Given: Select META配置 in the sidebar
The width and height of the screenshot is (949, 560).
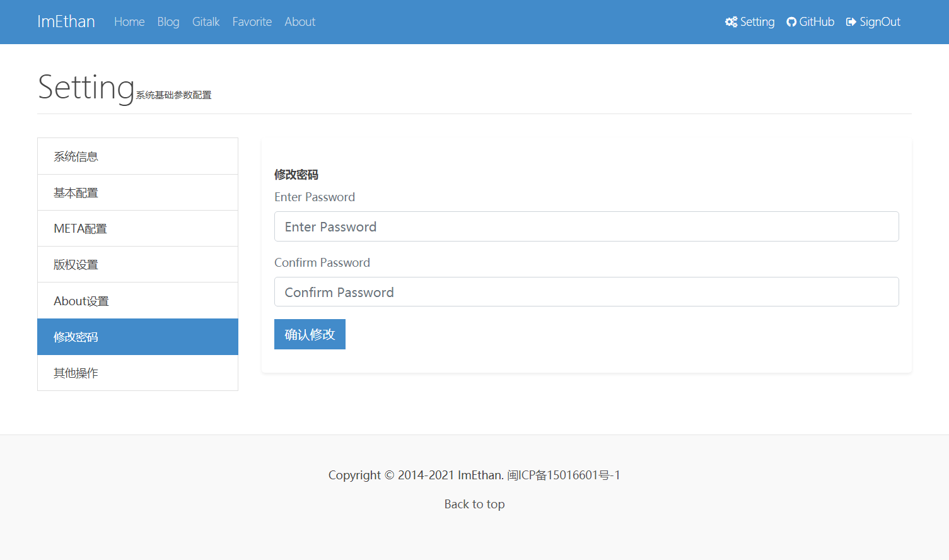Looking at the screenshot, I should coord(137,228).
